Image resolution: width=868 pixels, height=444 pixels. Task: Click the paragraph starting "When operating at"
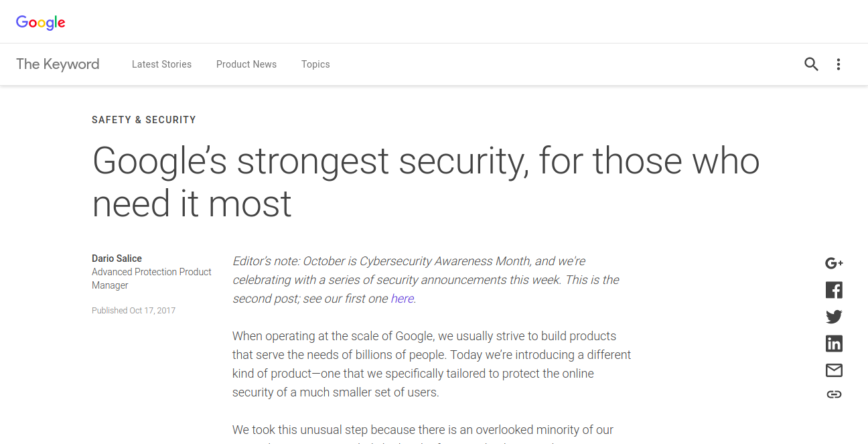tap(431, 364)
